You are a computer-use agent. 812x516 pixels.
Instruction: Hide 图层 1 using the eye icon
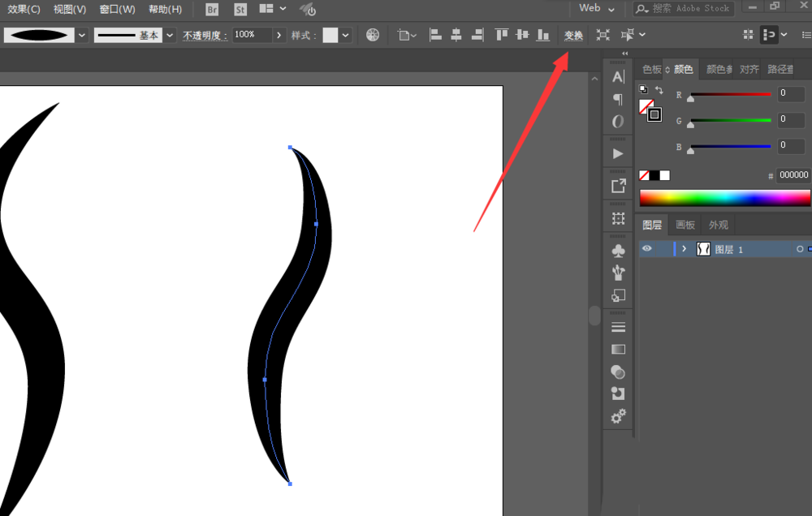click(x=647, y=249)
